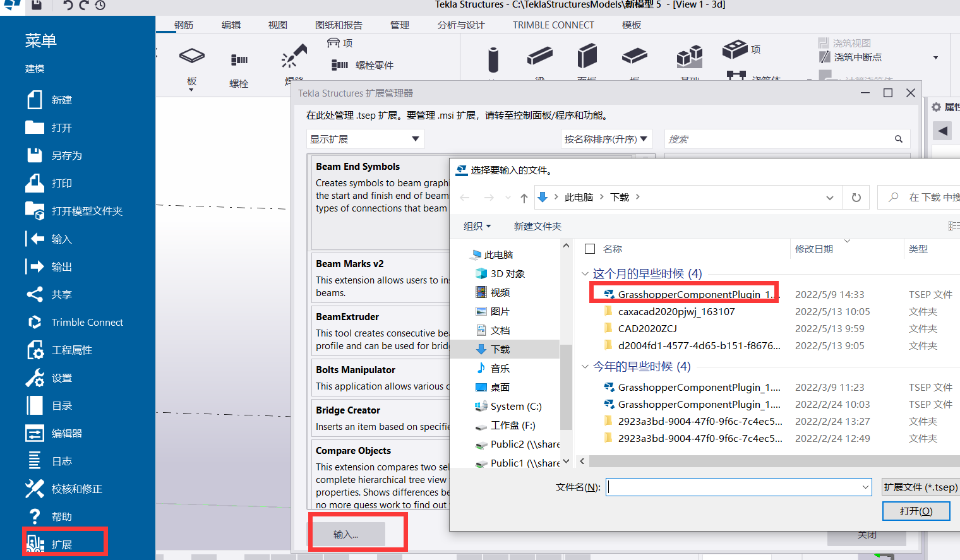Open the 共享 share icon
This screenshot has height=560, width=960.
[x=35, y=294]
